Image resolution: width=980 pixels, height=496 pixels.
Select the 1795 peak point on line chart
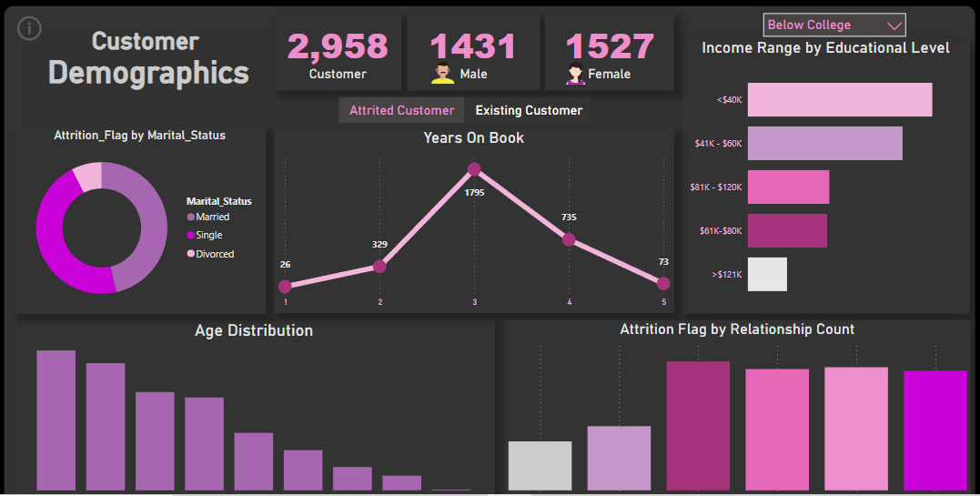point(474,169)
